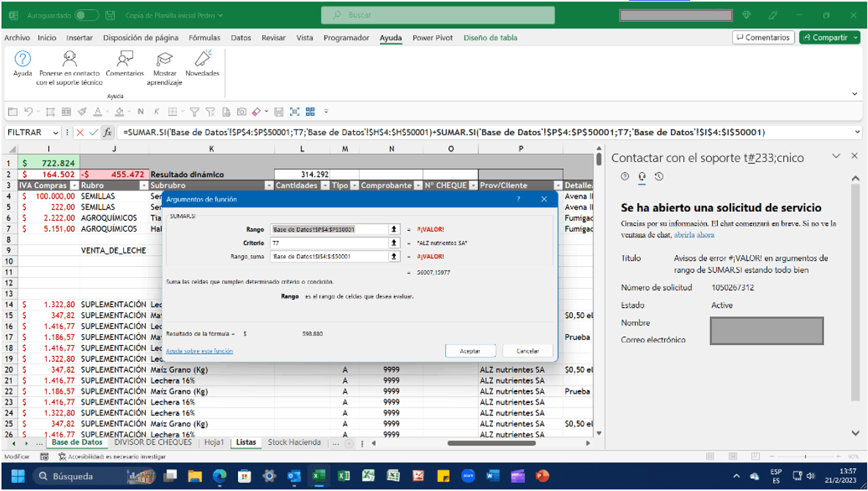
Task: Click the horizontal sheet scrollbar thumb
Action: click(x=492, y=443)
